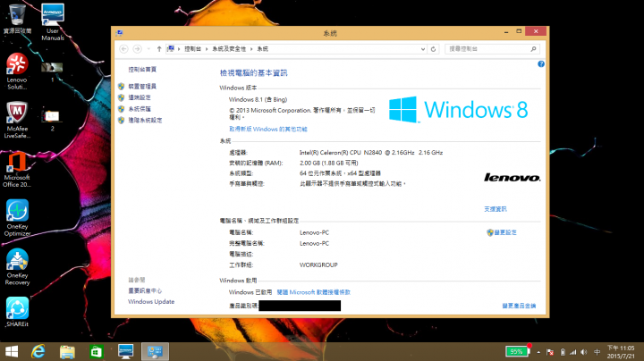Open the Recycle Bin desktop icon
Screen dimensions: 644x361
[x=17, y=19]
